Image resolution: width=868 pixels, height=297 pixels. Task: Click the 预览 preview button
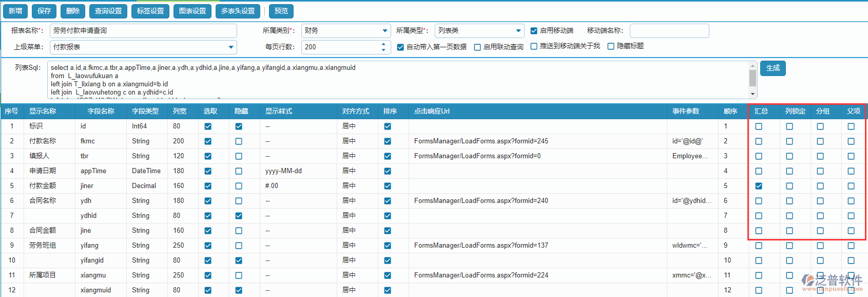281,11
